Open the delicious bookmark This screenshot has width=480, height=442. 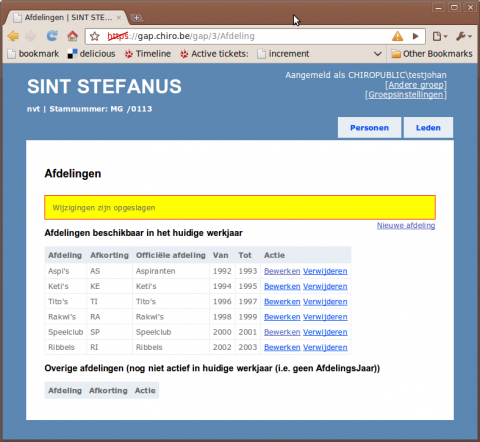coord(91,54)
